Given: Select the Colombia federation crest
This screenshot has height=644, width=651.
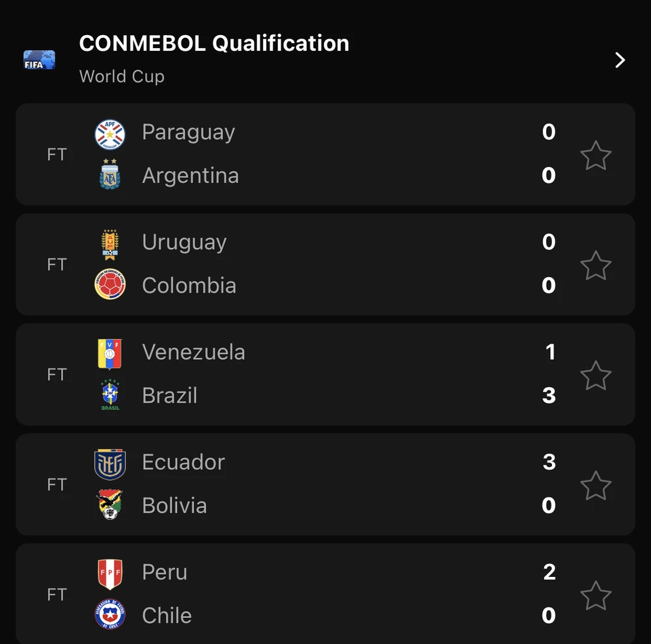Looking at the screenshot, I should 110,285.
